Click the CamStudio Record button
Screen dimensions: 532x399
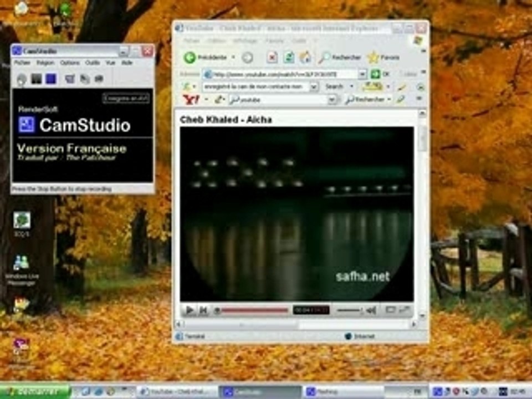22,79
